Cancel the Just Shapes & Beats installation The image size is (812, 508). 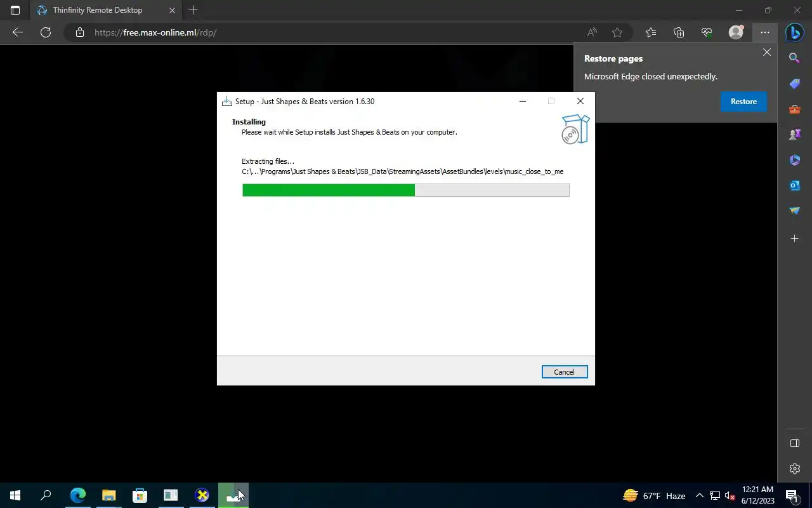pos(564,372)
